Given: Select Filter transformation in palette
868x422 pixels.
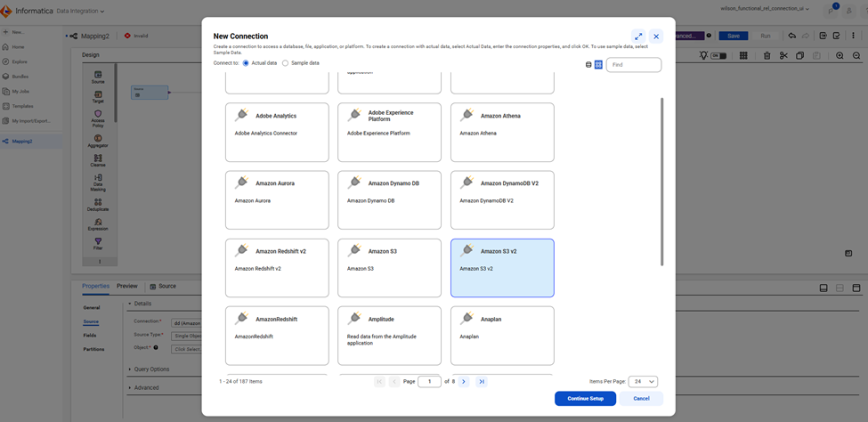Looking at the screenshot, I should (x=98, y=244).
